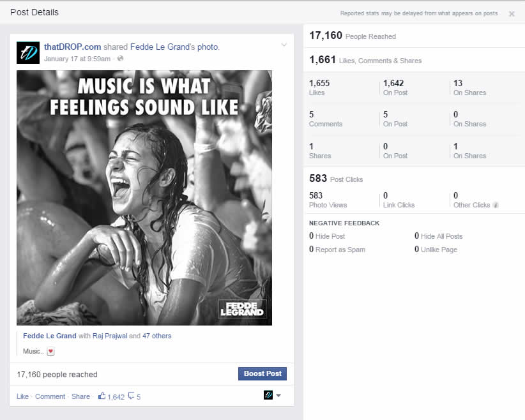Click the 583 Post Clicks total

point(336,178)
